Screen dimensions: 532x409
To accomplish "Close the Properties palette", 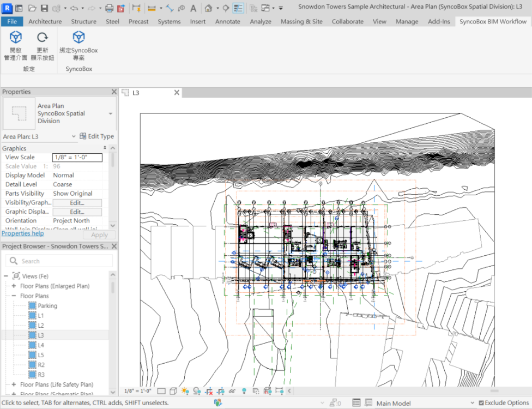I will (114, 92).
